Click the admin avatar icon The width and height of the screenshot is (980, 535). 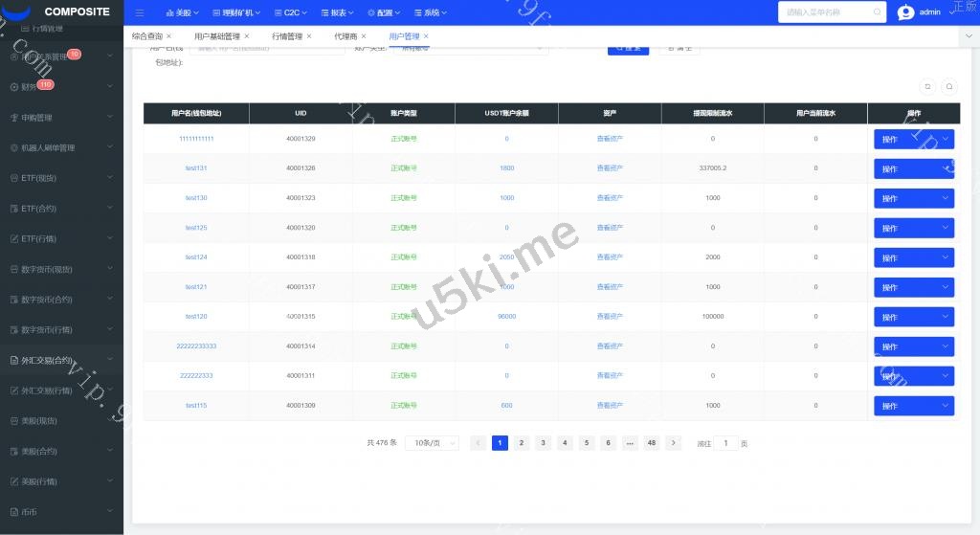[x=905, y=12]
